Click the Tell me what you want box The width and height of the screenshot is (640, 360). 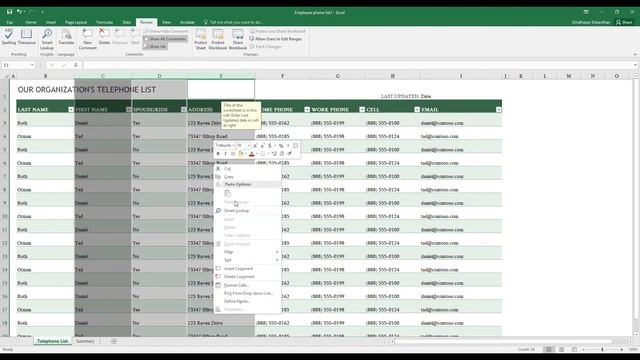coord(233,22)
